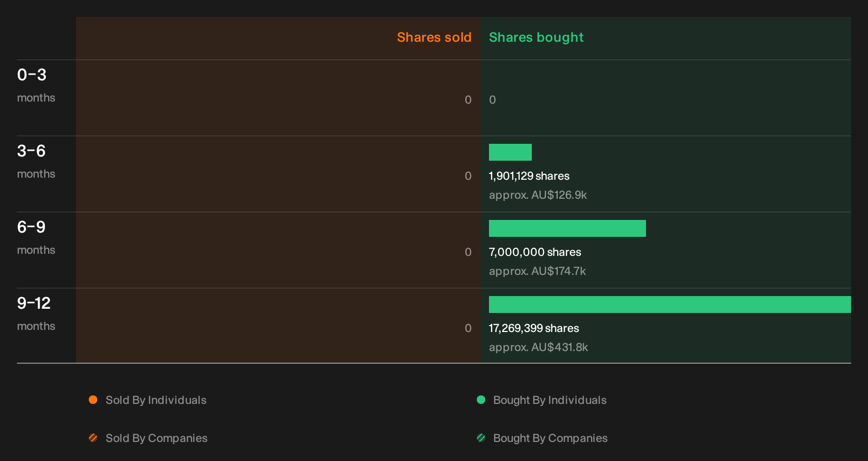The image size is (868, 461).
Task: Click the 3-6 months row label
Action: [36, 161]
